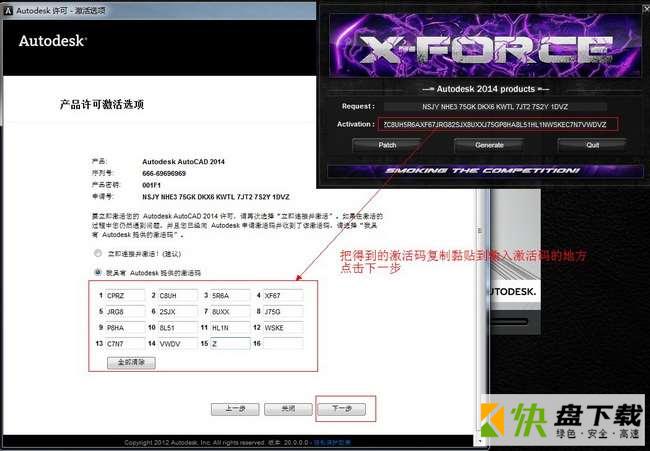Image resolution: width=650 pixels, height=451 pixels.
Task: Click the product name text 'Autodesk AutoCAD 2014'
Action: [x=183, y=162]
